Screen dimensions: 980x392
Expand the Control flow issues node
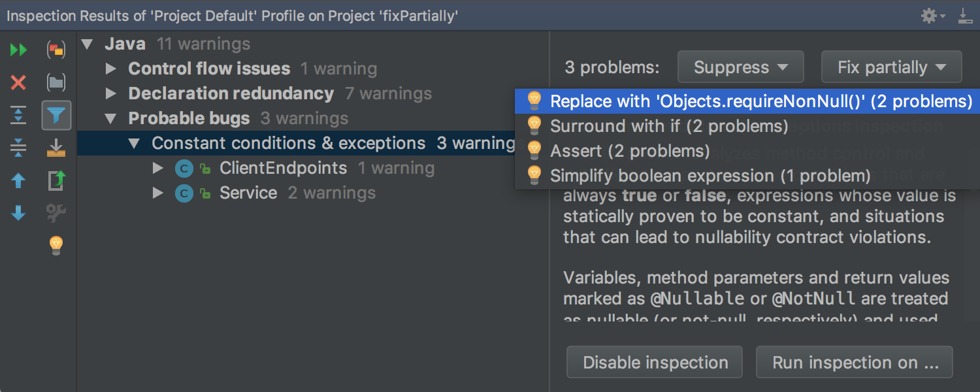pos(111,69)
